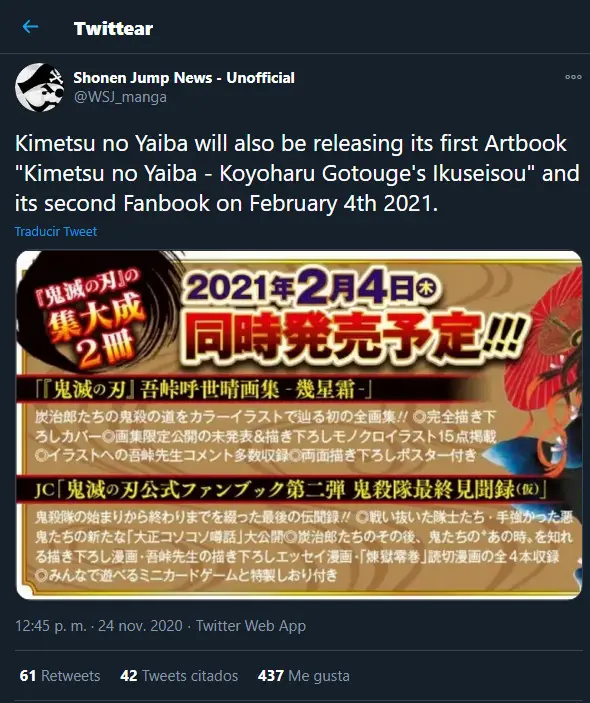
Task: Click the Shonen Jump News - Unofficial display name
Action: [184, 78]
